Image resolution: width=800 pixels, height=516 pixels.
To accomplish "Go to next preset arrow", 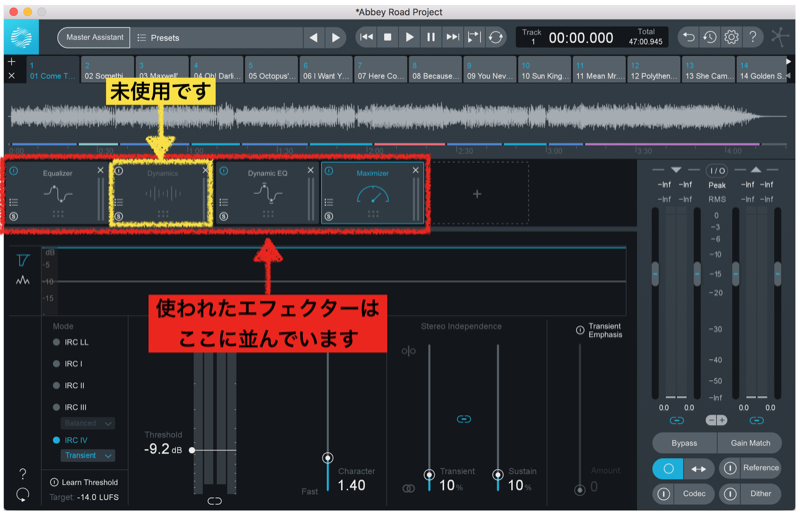I will click(335, 37).
